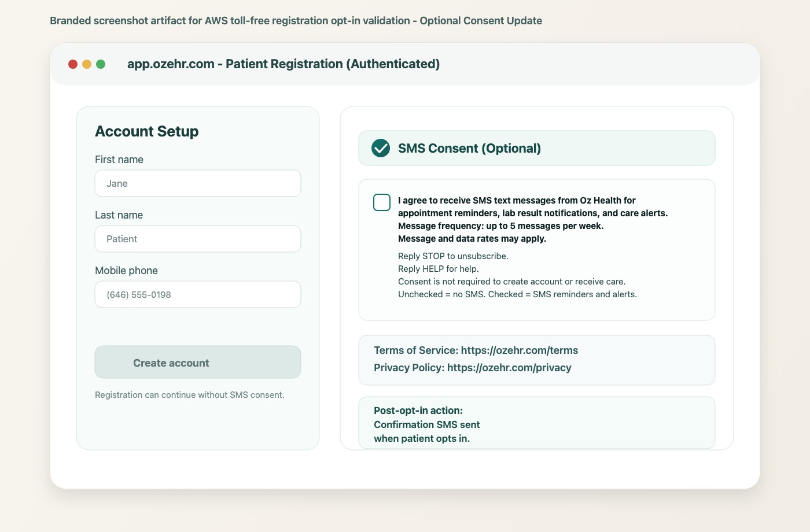The height and width of the screenshot is (532, 810).
Task: Click into the Last name field
Action: (x=198, y=239)
